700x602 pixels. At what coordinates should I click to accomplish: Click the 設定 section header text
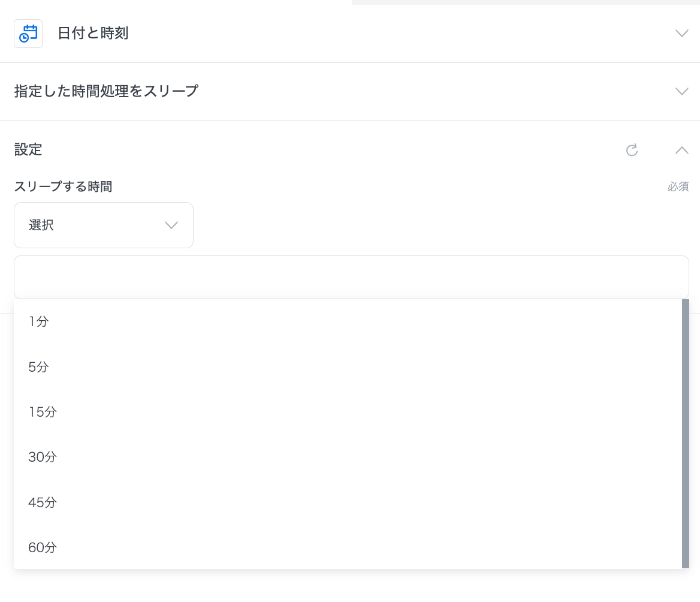(28, 150)
